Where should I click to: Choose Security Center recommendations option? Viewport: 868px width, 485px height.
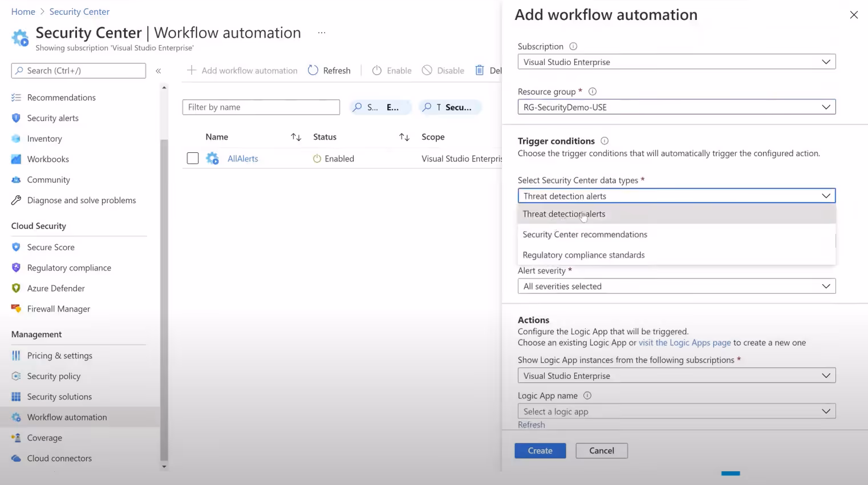(x=676, y=235)
